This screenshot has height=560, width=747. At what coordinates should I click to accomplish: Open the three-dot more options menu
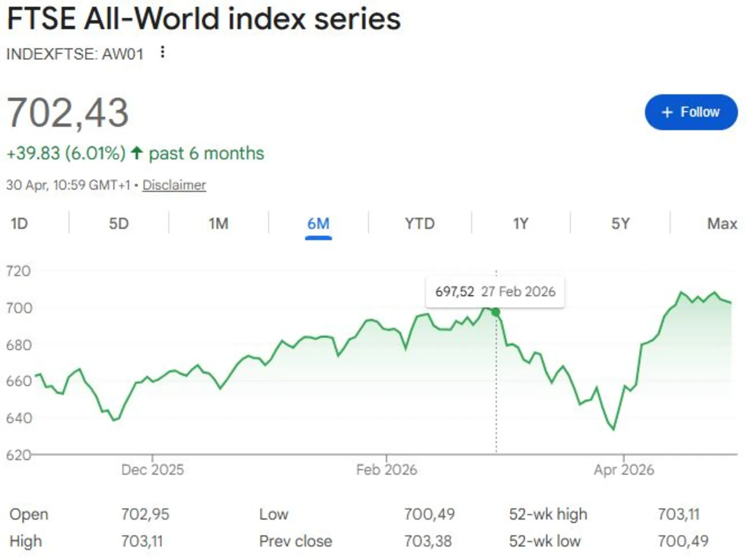[x=163, y=52]
